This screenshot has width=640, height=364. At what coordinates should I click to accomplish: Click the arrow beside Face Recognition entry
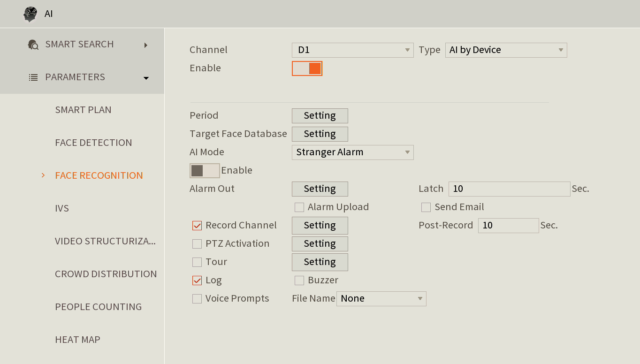(43, 175)
